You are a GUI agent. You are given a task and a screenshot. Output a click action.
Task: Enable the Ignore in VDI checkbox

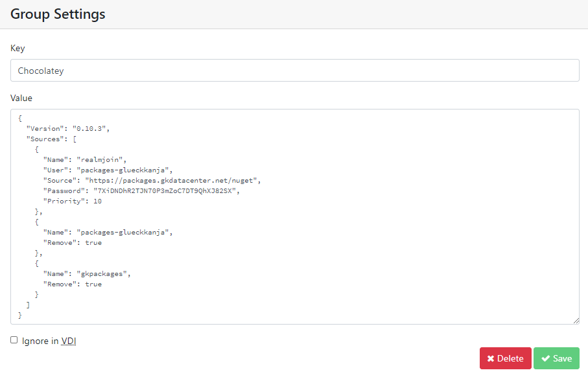tap(14, 340)
